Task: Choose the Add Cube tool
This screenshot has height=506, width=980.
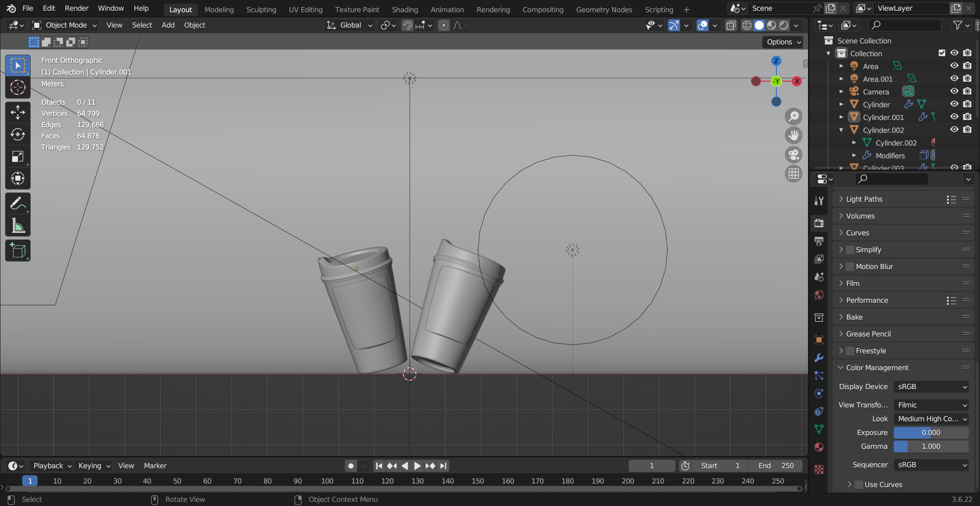Action: pyautogui.click(x=18, y=251)
